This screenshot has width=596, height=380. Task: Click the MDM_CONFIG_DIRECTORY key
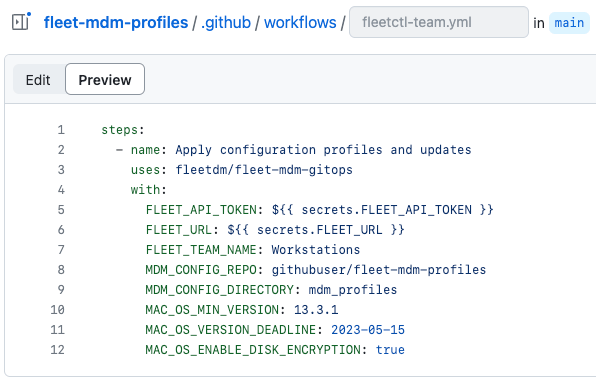(x=220, y=290)
